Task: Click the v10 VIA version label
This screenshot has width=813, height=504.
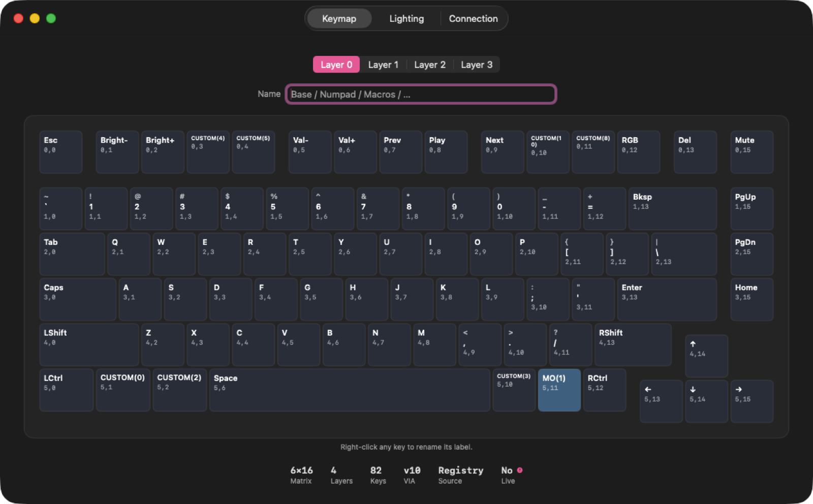Action: 412,470
